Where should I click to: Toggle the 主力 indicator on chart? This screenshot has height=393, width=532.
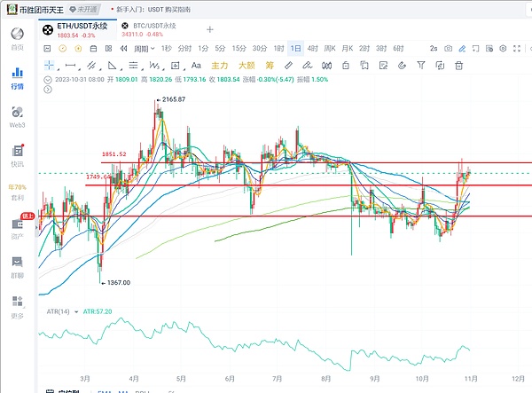[x=219, y=66]
